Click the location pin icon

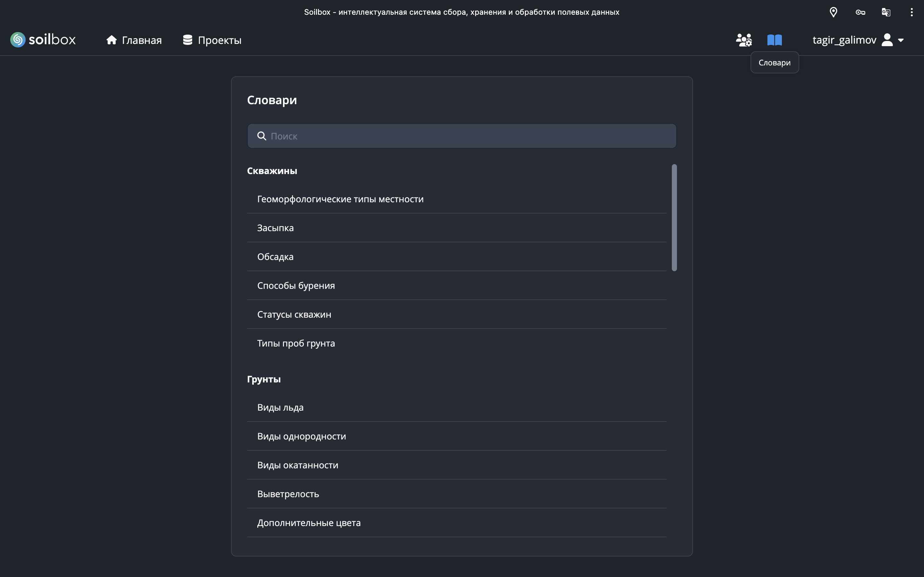click(x=834, y=12)
